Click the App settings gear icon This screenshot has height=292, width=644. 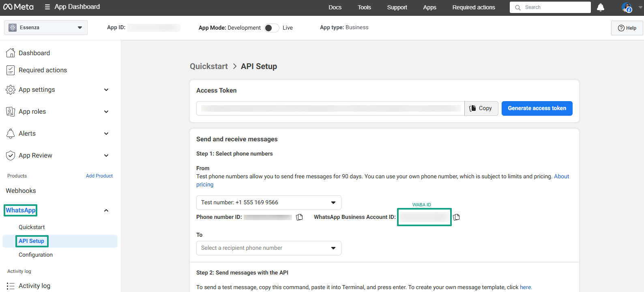[11, 90]
